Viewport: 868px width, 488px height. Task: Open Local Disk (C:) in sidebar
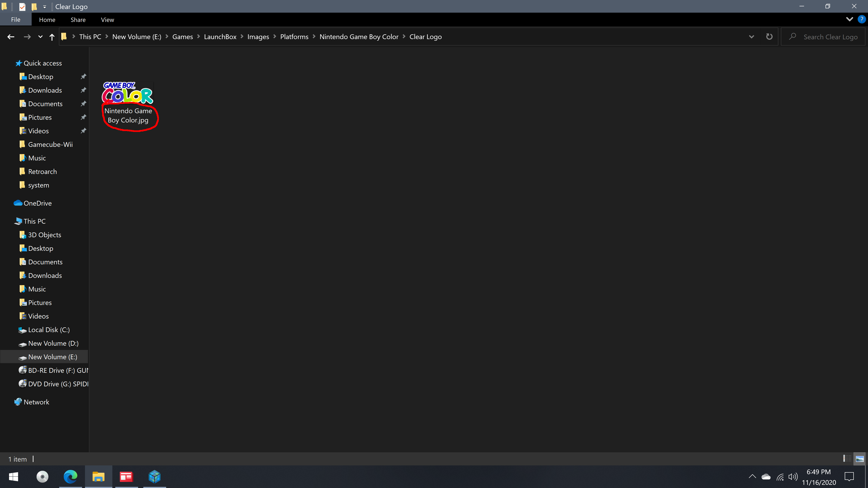[x=49, y=330]
